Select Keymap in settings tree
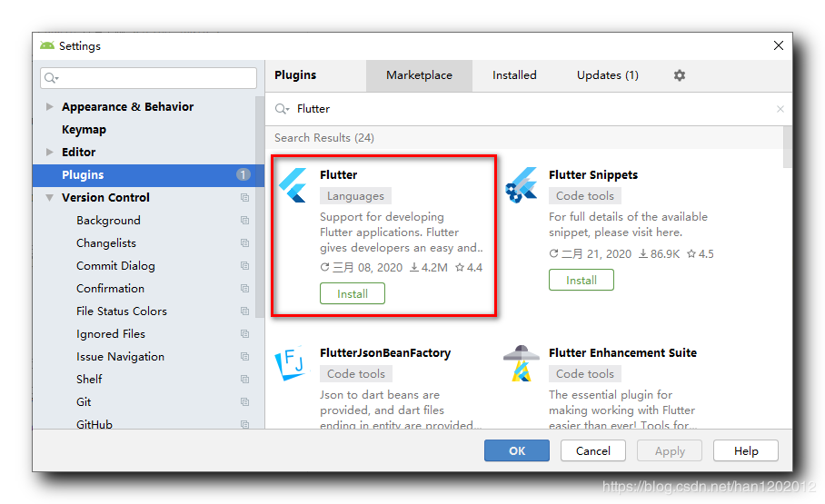This screenshot has width=825, height=504. pyautogui.click(x=84, y=130)
